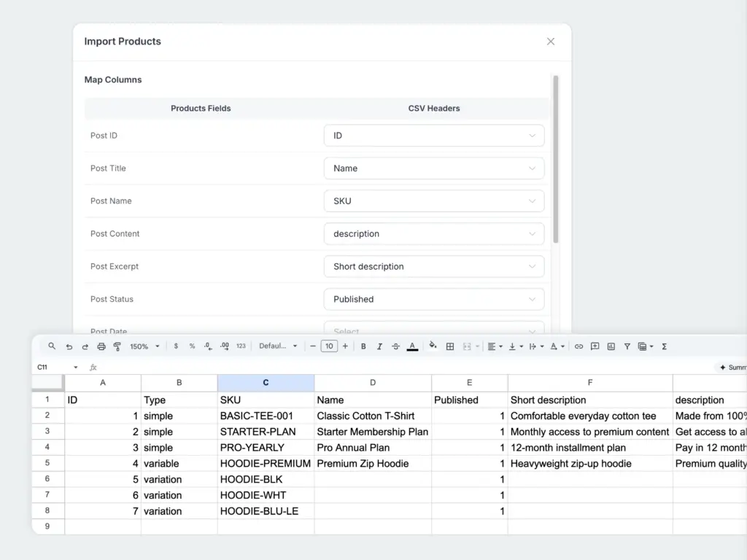Click decrease decimal places icon
This screenshot has height=560, width=747.
click(x=208, y=346)
